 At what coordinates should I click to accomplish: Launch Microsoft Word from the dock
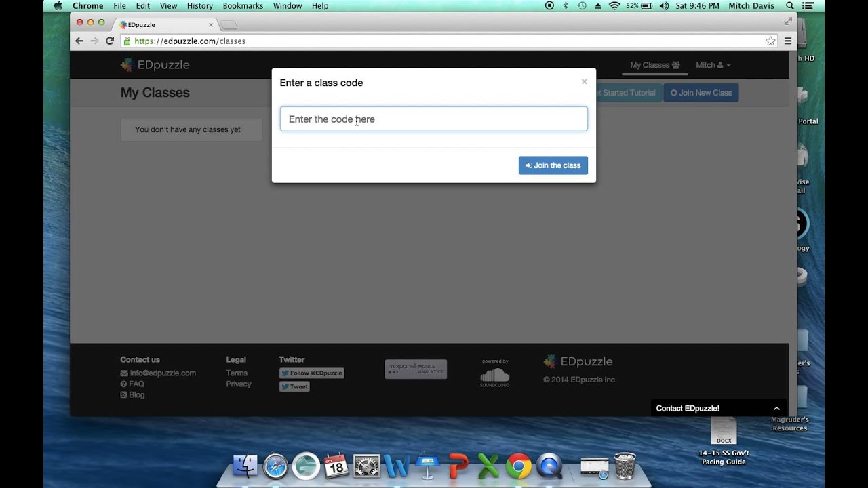coord(397,466)
